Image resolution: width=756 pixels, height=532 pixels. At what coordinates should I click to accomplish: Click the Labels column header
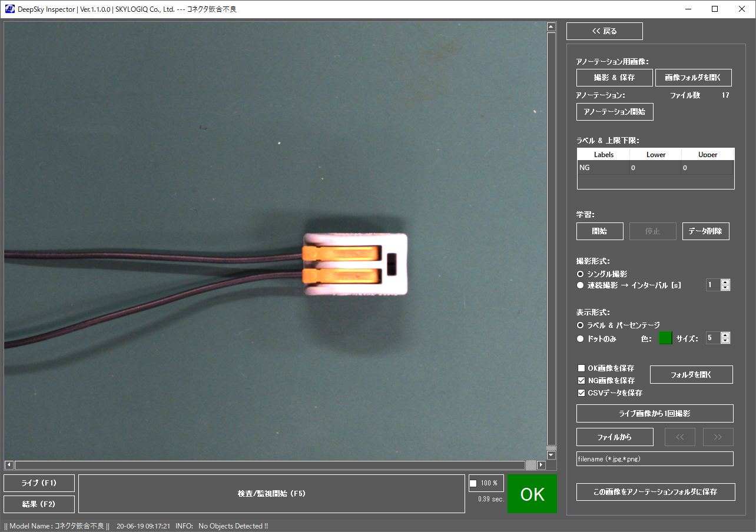(x=604, y=155)
